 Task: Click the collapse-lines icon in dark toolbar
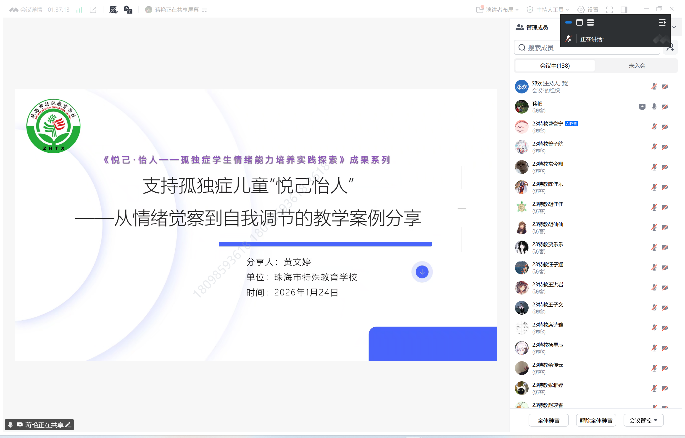662,22
